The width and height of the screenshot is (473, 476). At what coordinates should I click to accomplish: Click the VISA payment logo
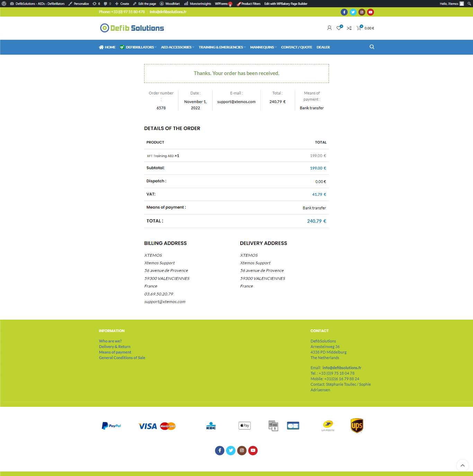tap(148, 426)
